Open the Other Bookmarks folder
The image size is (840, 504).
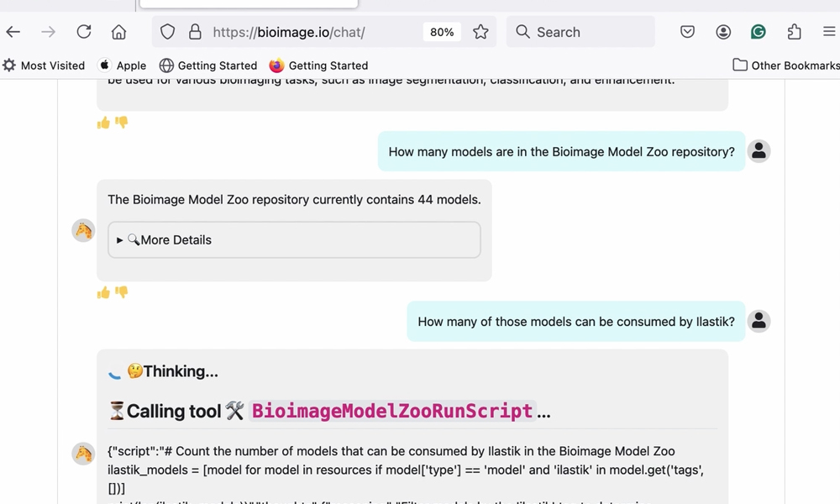[786, 65]
